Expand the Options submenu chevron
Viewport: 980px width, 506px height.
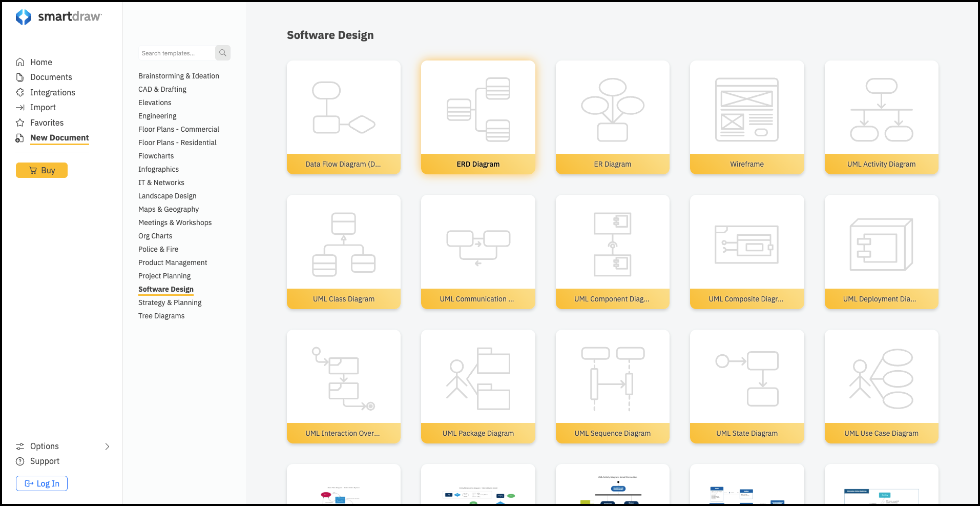107,446
